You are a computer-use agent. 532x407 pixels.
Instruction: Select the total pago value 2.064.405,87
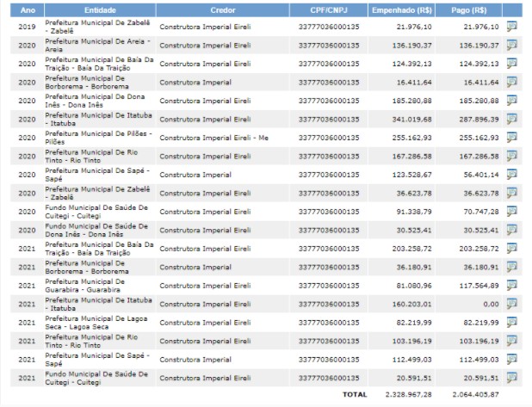pos(476,394)
